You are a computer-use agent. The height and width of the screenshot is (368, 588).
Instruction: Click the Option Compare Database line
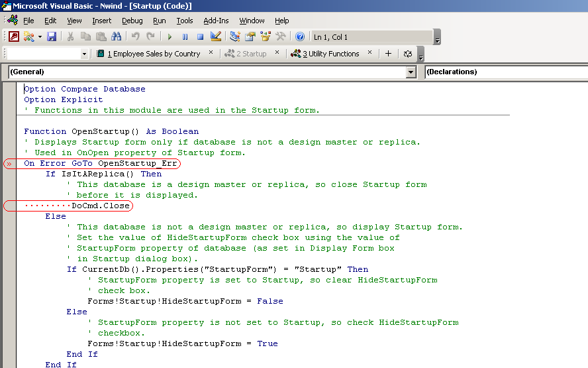click(x=84, y=89)
